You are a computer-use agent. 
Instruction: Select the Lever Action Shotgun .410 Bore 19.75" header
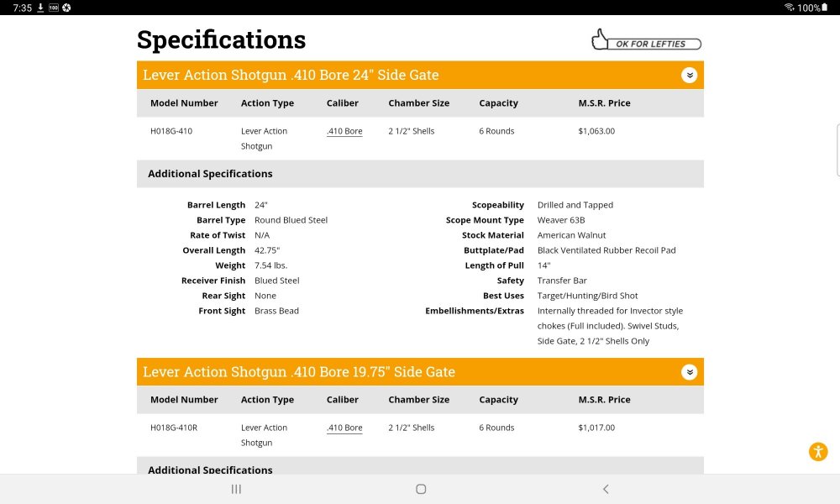tap(420, 372)
